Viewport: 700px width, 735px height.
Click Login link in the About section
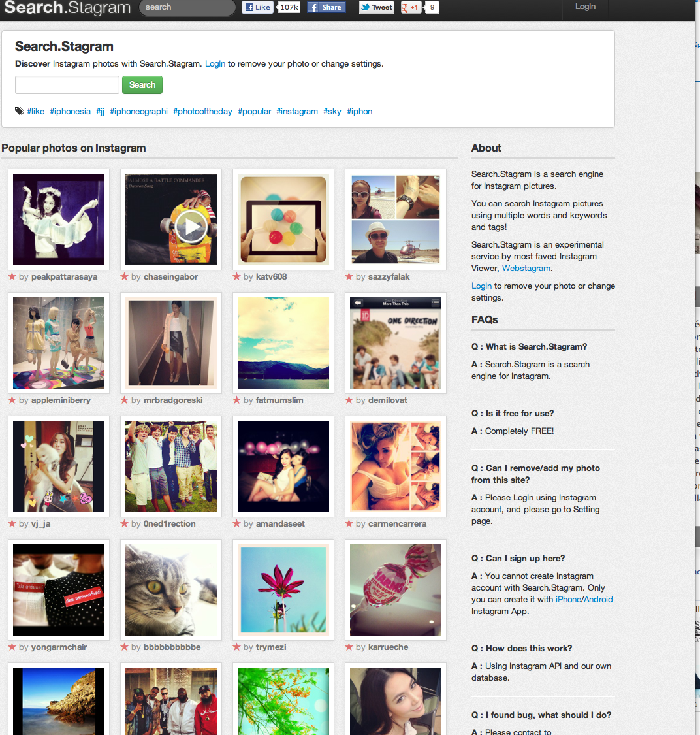tap(481, 286)
